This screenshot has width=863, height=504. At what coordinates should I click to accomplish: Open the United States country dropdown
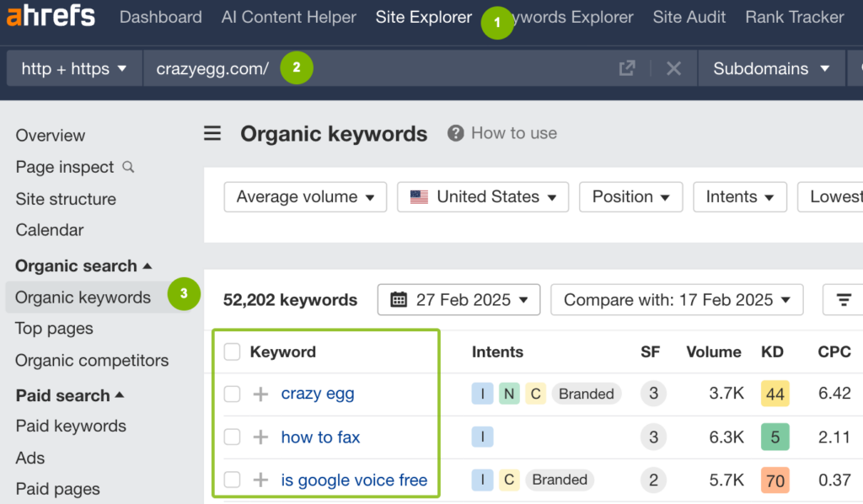pyautogui.click(x=482, y=196)
